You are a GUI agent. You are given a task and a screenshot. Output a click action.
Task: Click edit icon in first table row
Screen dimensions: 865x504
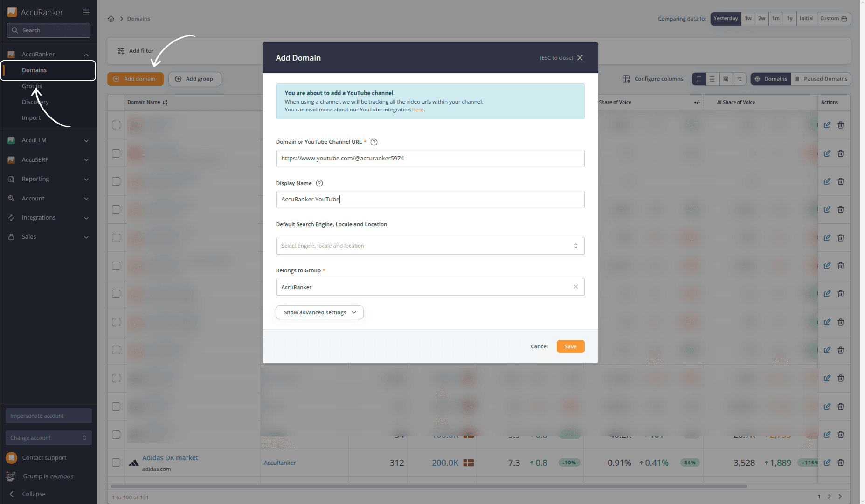click(827, 125)
